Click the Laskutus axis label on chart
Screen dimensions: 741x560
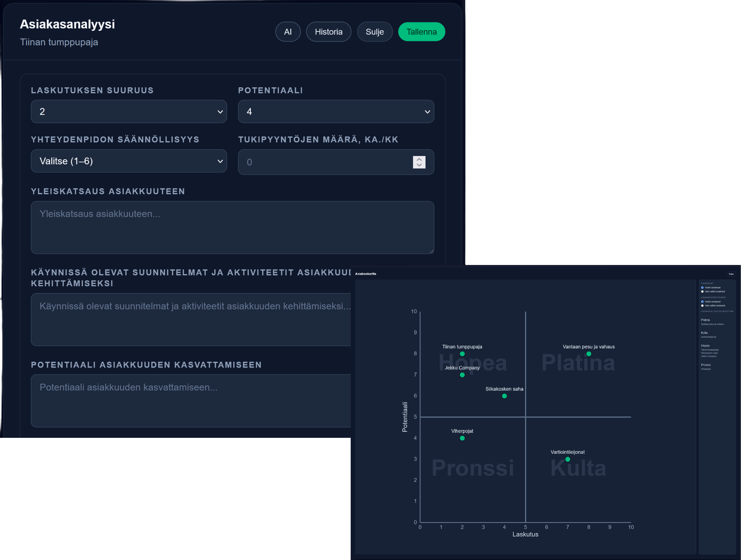(x=525, y=534)
